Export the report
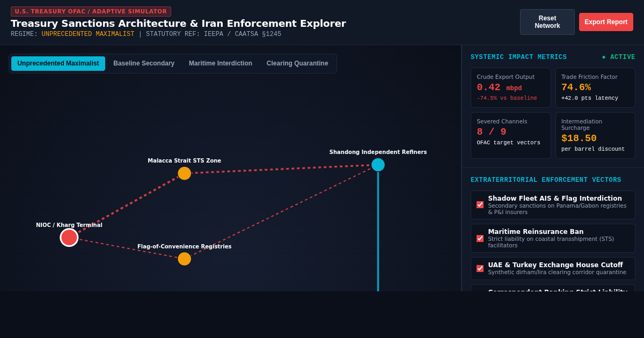The height and width of the screenshot is (338, 644). [606, 22]
